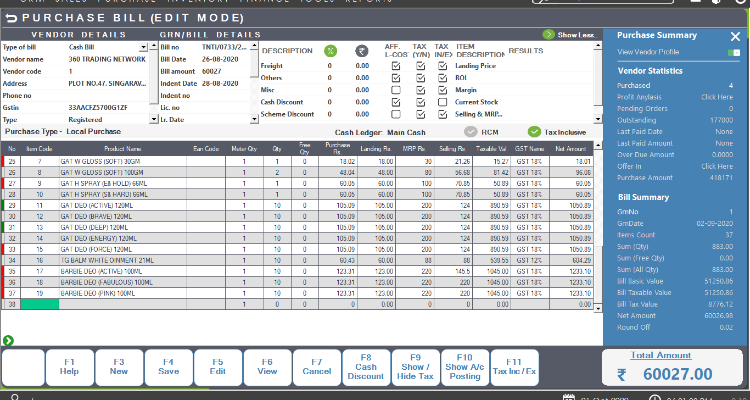
Task: Click Outstanding value 177000
Action: pyautogui.click(x=721, y=120)
